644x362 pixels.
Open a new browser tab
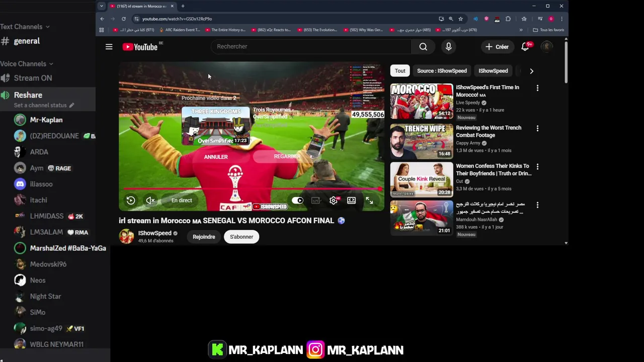point(183,6)
